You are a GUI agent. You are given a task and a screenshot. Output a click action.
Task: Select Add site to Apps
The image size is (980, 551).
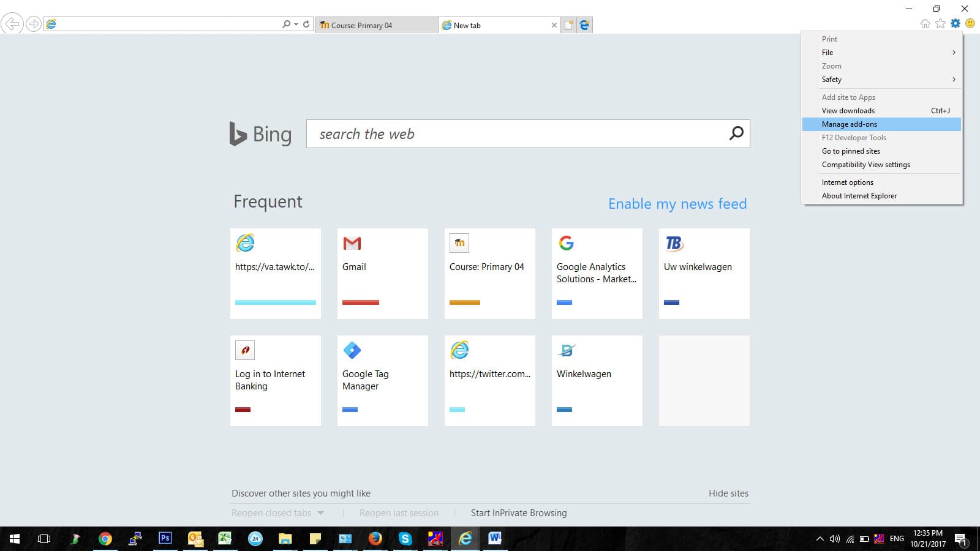[x=881, y=97]
